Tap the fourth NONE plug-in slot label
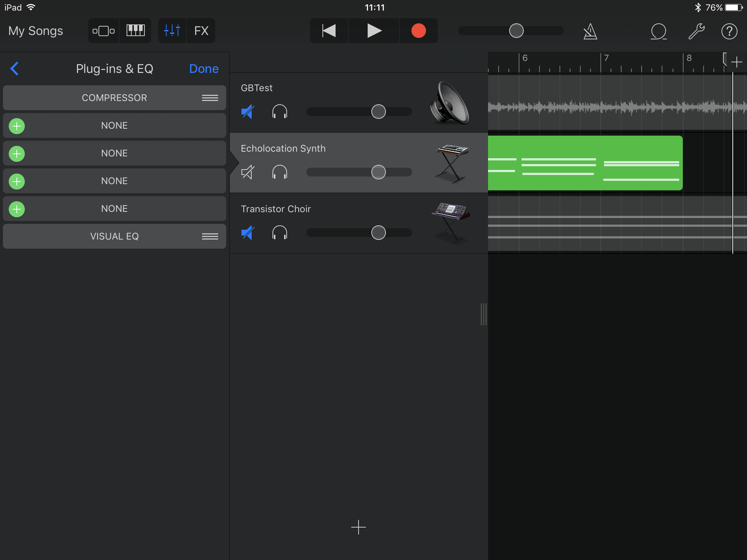The image size is (747, 560). point(114,209)
